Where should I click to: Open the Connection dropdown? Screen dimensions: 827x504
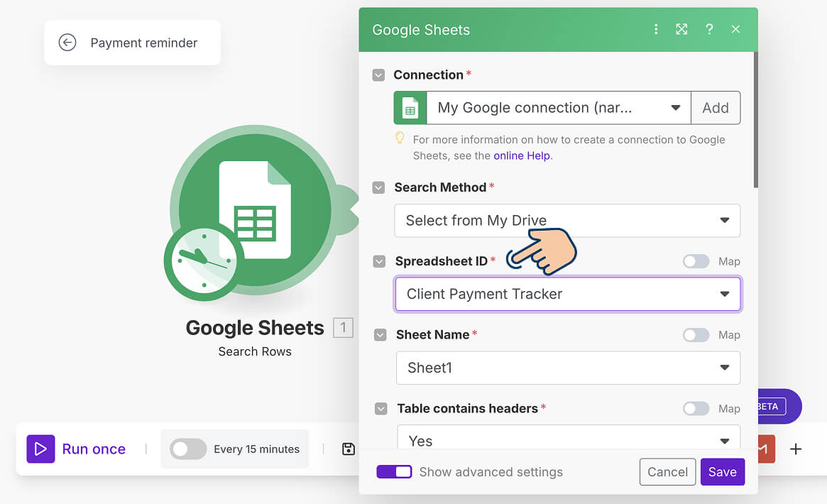559,108
